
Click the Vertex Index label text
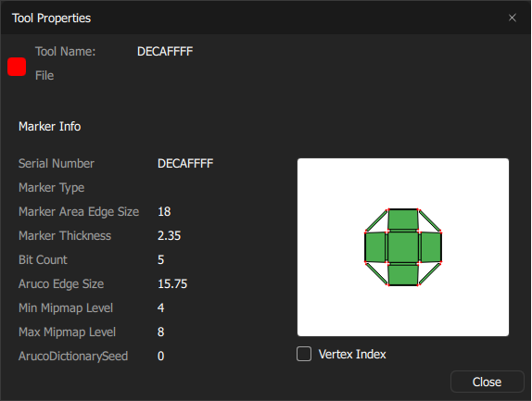click(352, 354)
